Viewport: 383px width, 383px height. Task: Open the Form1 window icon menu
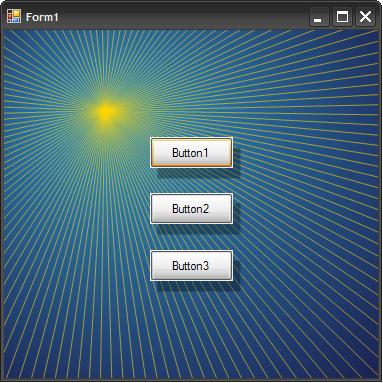coord(14,16)
